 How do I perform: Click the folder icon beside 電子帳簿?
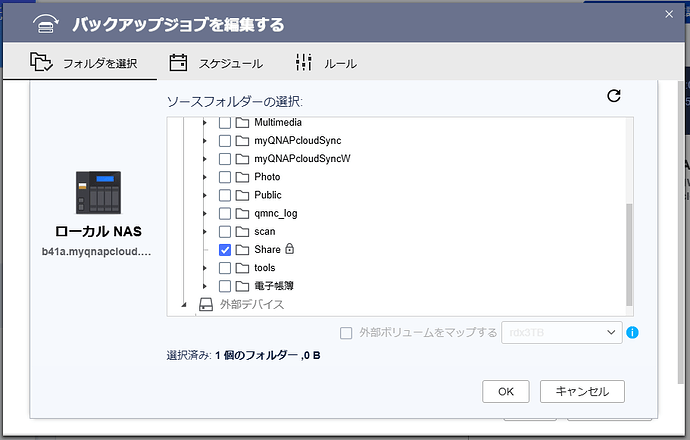coord(242,286)
